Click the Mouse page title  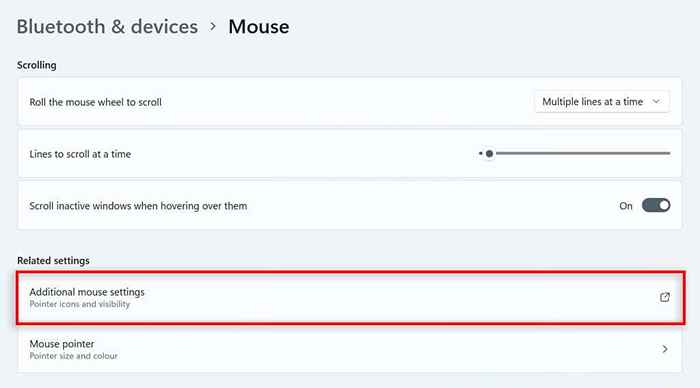click(258, 27)
